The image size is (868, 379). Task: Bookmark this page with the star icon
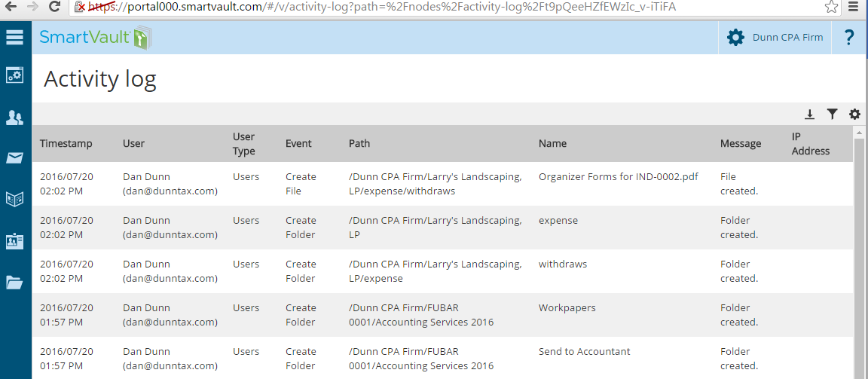click(x=831, y=7)
